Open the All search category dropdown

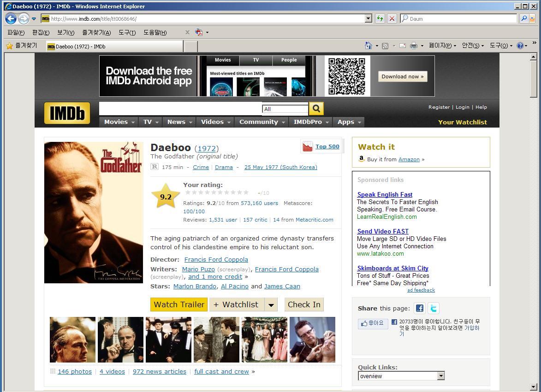(x=285, y=109)
